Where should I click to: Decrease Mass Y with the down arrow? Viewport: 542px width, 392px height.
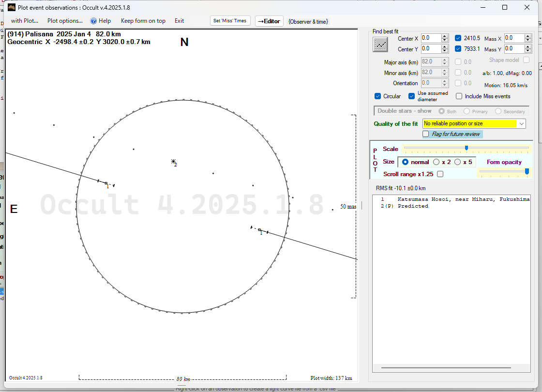(527, 51)
